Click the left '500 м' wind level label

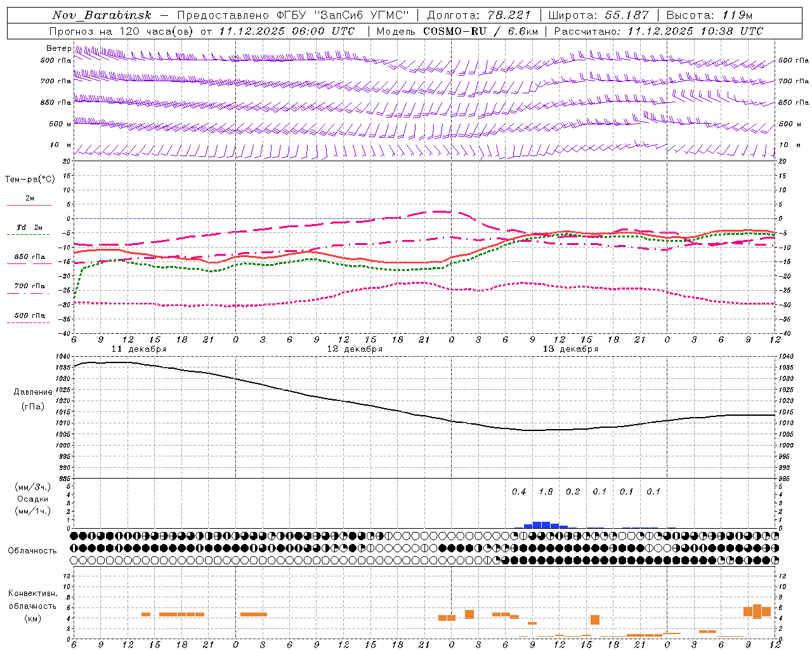pos(60,124)
